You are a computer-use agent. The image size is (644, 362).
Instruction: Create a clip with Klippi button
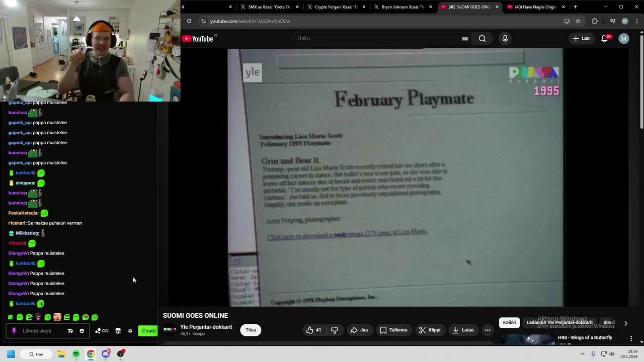point(430,330)
